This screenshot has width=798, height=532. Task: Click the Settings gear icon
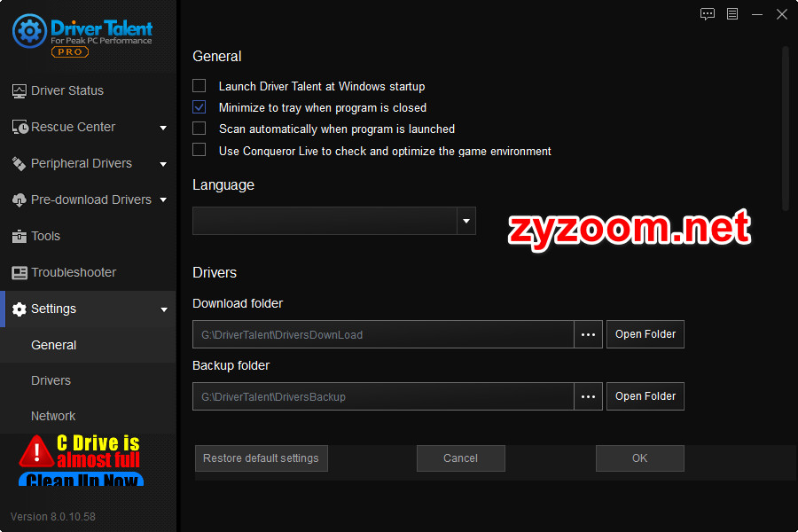pos(20,309)
